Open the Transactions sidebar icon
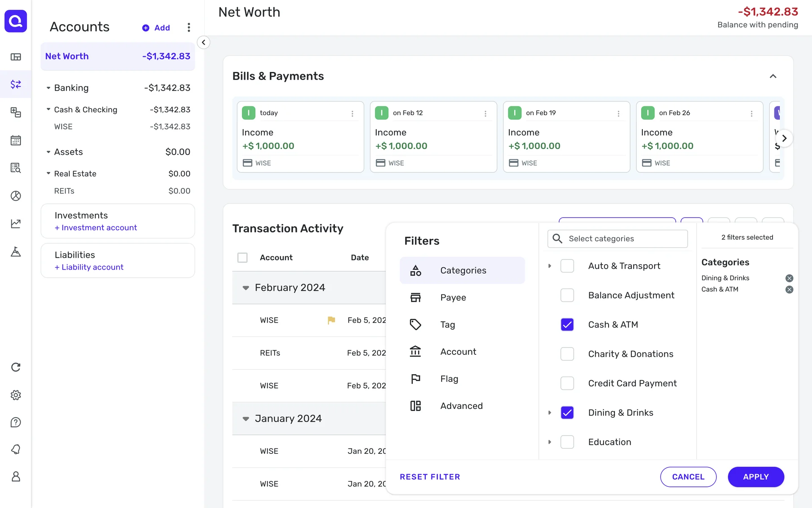 16,84
